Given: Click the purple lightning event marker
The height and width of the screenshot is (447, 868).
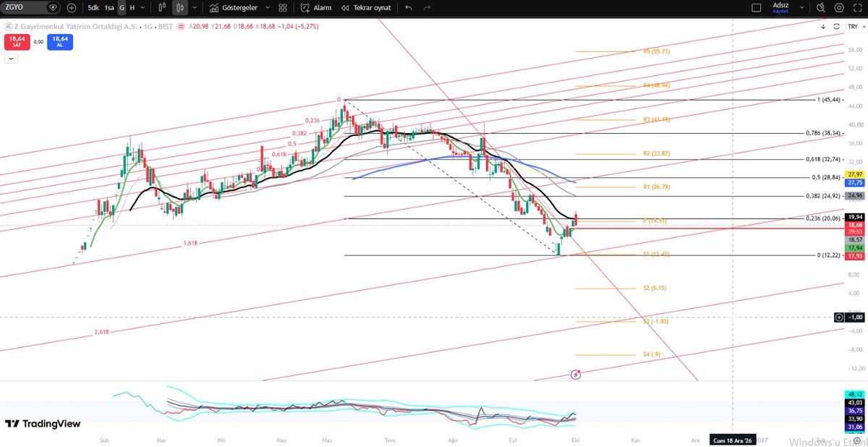Looking at the screenshot, I should click(x=576, y=374).
